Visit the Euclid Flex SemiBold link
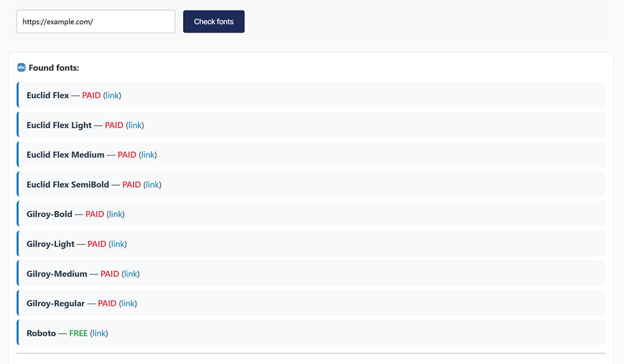 [152, 184]
